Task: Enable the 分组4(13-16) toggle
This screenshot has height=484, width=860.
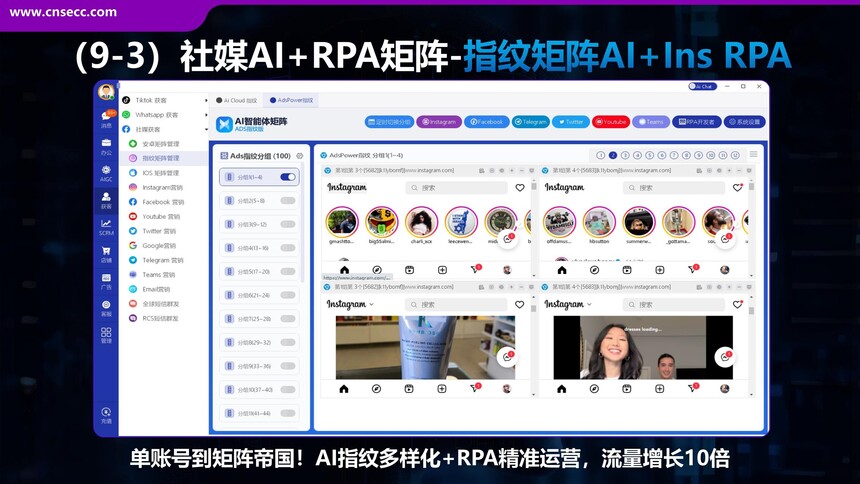Action: pos(288,247)
